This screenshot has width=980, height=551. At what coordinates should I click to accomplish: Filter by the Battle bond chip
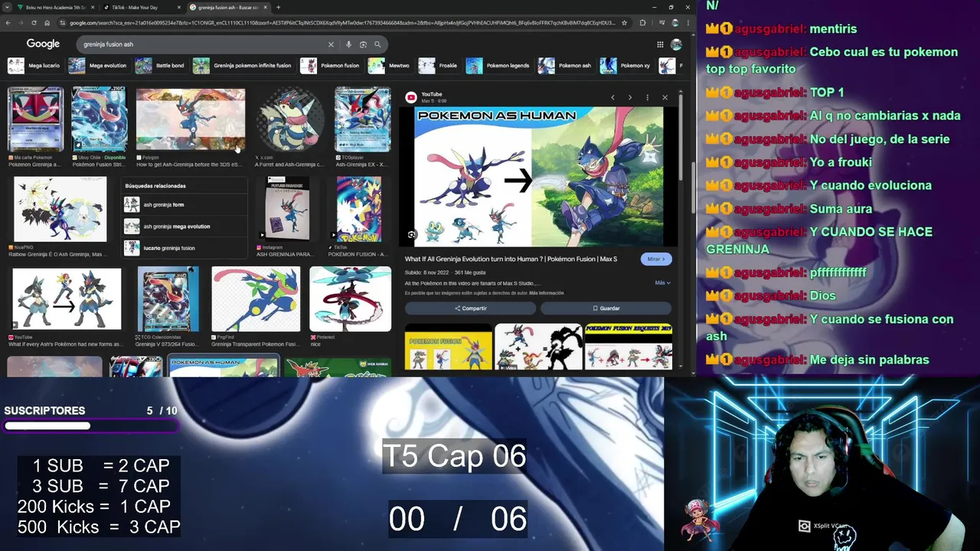point(160,66)
